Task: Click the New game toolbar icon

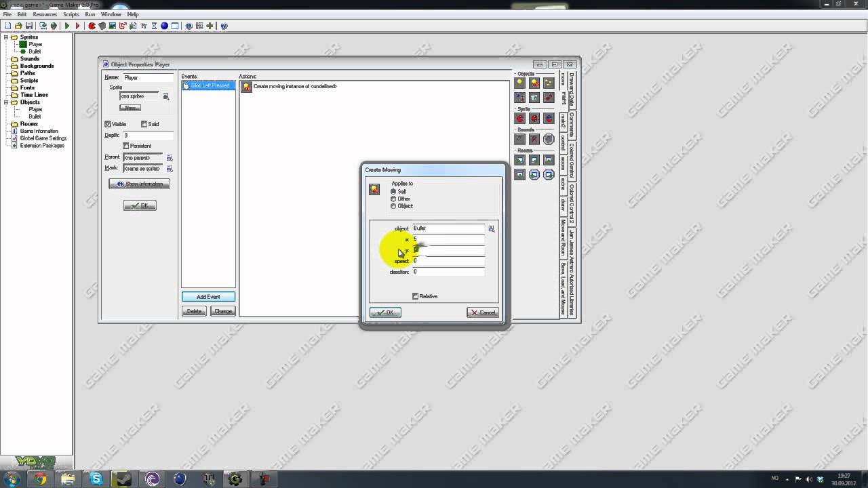Action: coord(7,26)
